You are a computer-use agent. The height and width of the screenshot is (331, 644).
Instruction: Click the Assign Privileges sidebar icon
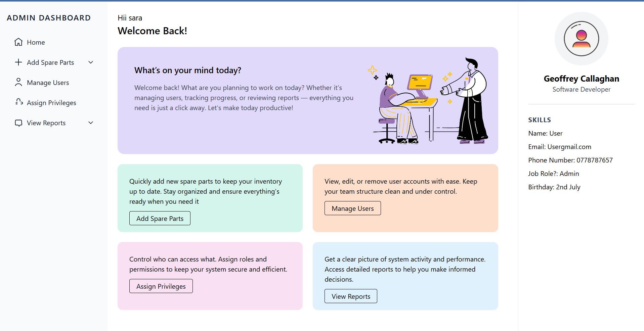tap(19, 102)
